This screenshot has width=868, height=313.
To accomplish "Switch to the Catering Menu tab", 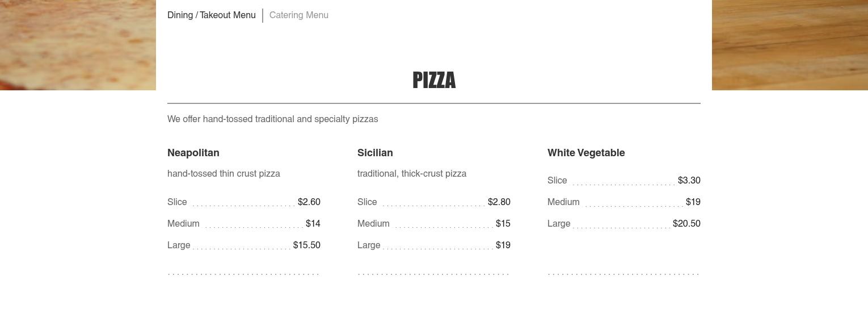I will (298, 15).
